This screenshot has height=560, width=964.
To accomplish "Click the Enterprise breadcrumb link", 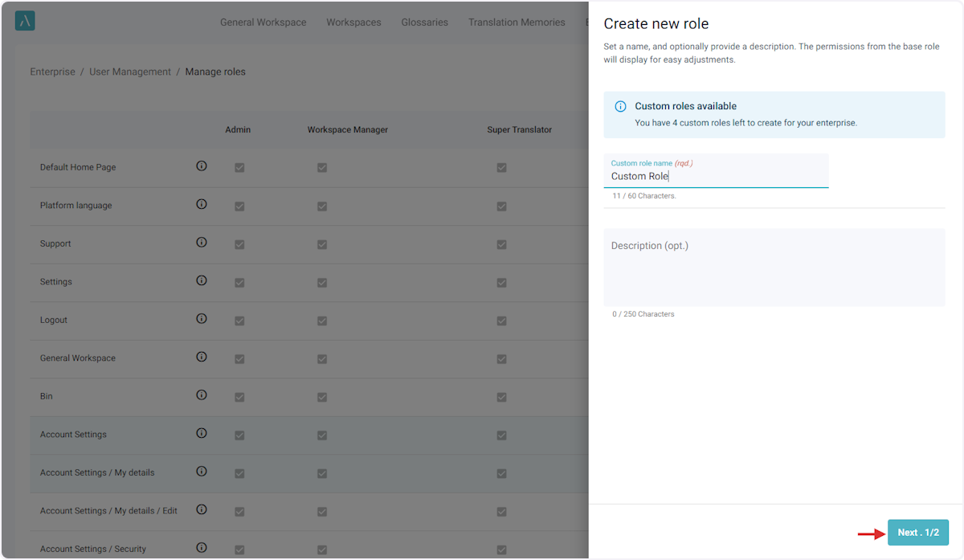I will click(x=52, y=72).
